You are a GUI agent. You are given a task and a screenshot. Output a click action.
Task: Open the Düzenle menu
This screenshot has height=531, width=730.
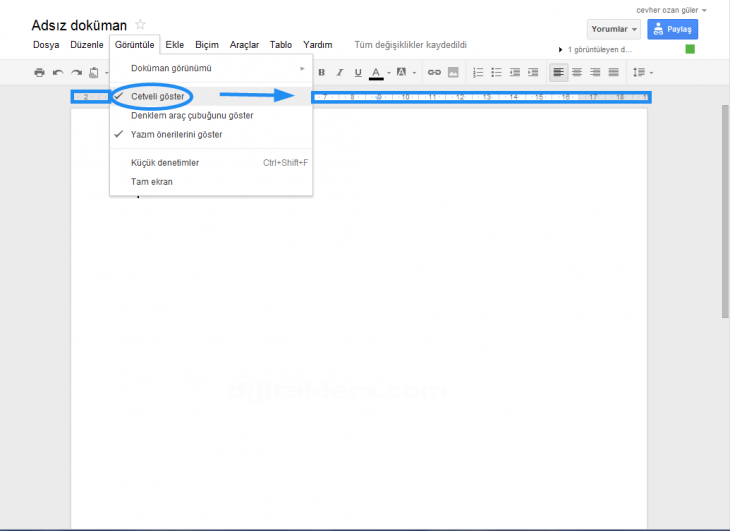tap(87, 45)
